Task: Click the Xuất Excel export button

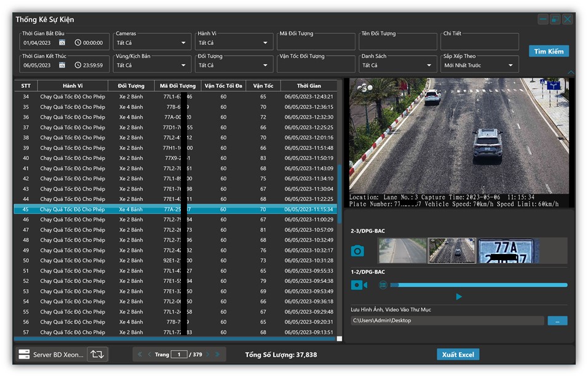Action: 458,354
